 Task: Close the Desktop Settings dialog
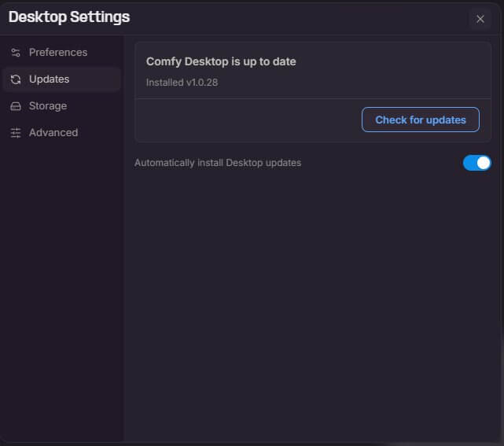click(480, 19)
